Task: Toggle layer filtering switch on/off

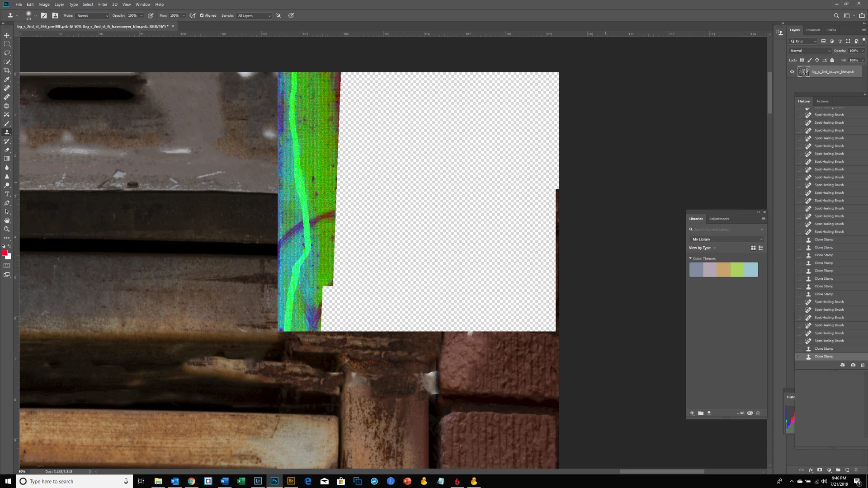Action: coord(863,41)
